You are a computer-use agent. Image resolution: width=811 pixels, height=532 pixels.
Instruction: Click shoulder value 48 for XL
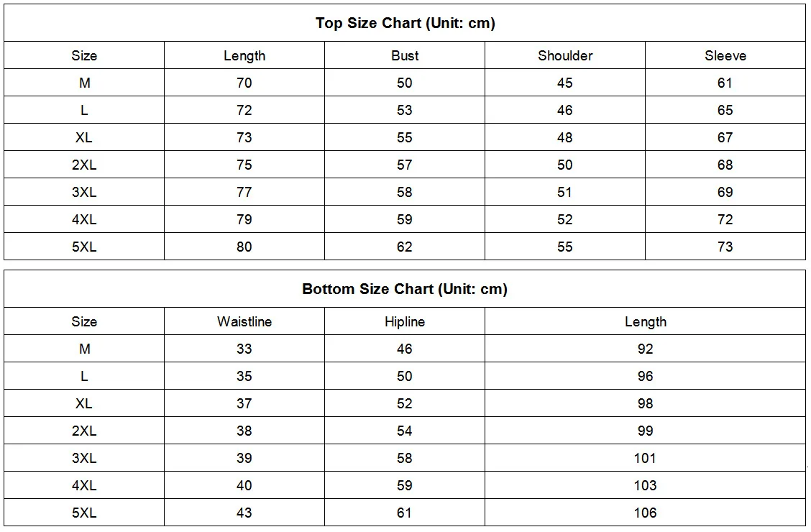point(565,137)
